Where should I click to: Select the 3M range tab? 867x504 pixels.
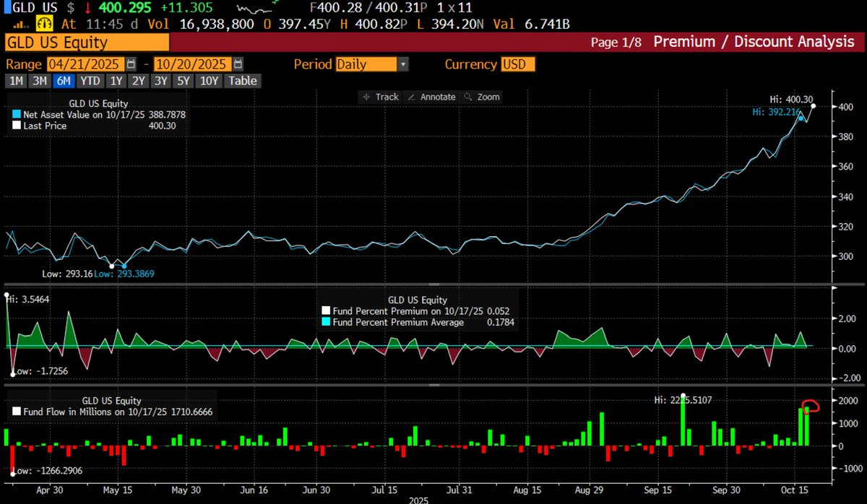40,81
